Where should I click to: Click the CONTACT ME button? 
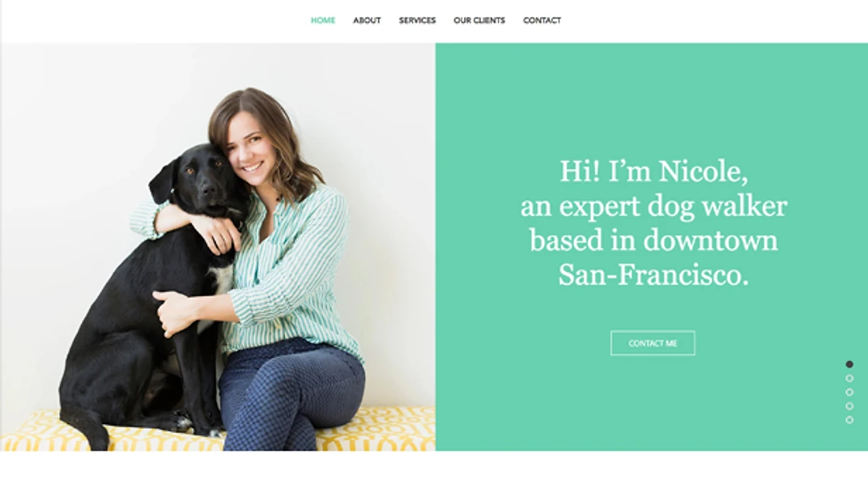(653, 343)
